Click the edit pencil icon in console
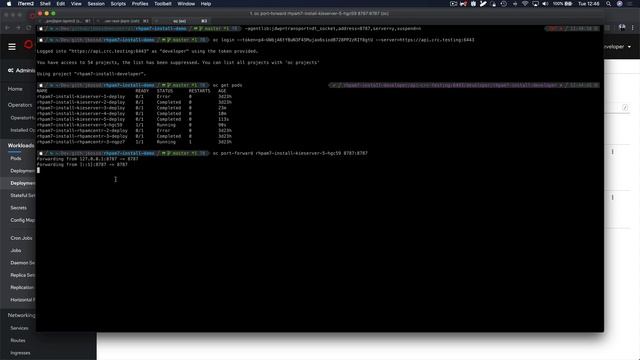The width and height of the screenshot is (640, 360). pyautogui.click(x=625, y=108)
